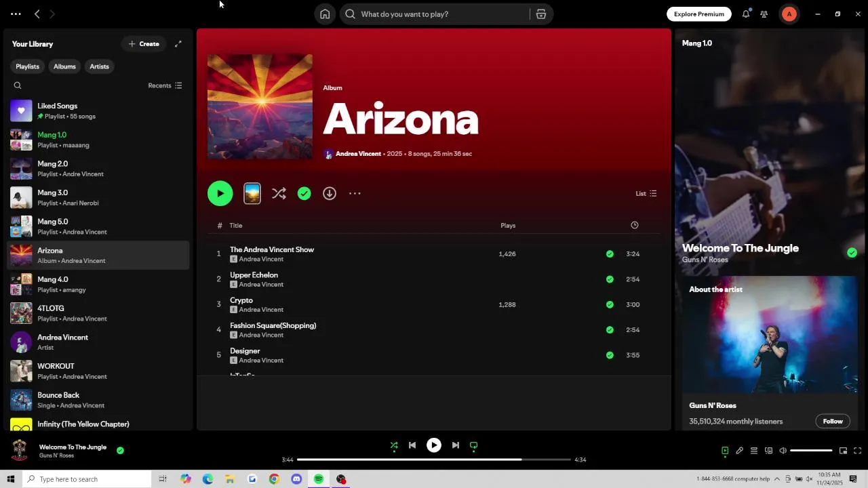Toggle repeat in the player bar
The image size is (868, 488).
click(x=474, y=445)
